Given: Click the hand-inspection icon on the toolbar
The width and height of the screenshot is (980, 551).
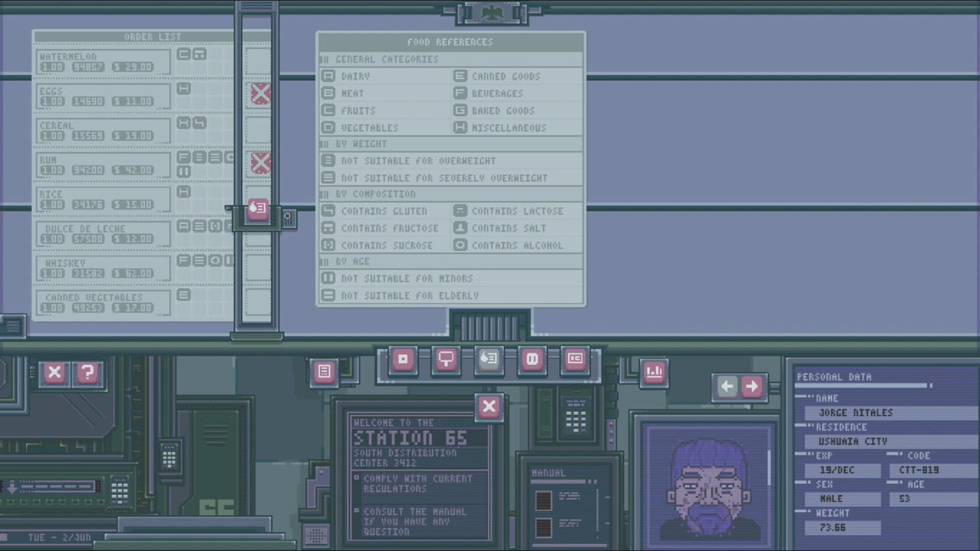Looking at the screenshot, I should tap(488, 360).
